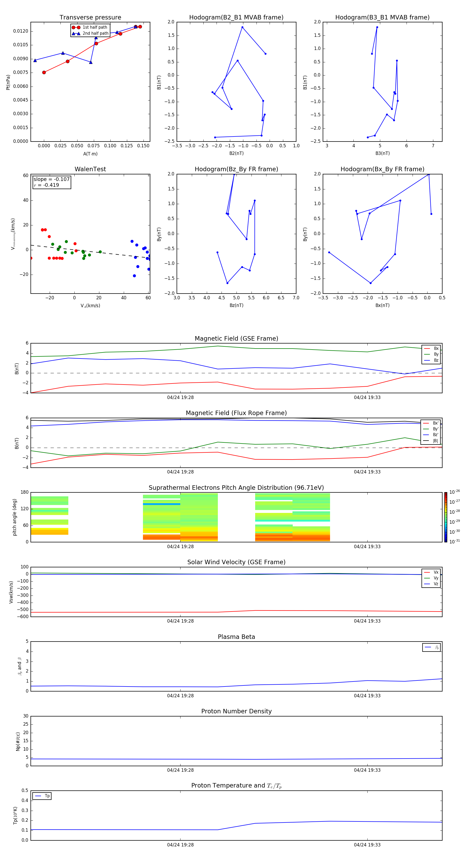Click the '-600' tick on solar wind axis
The height and width of the screenshot is (868, 473).
pyautogui.click(x=23, y=617)
